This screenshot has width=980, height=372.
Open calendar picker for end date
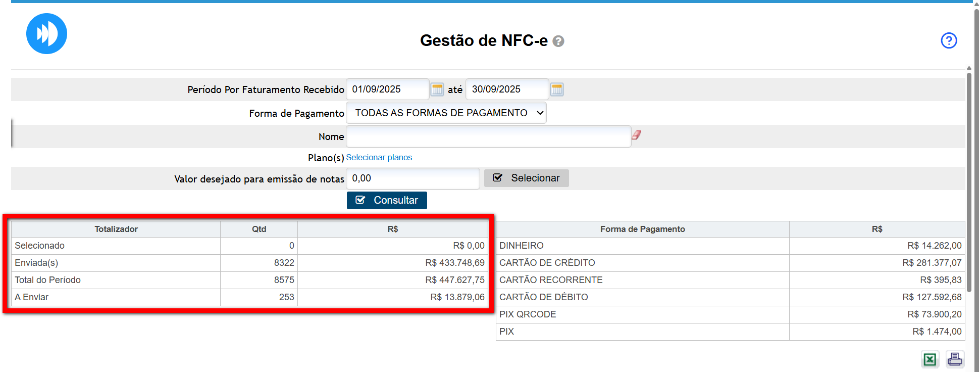click(x=556, y=89)
